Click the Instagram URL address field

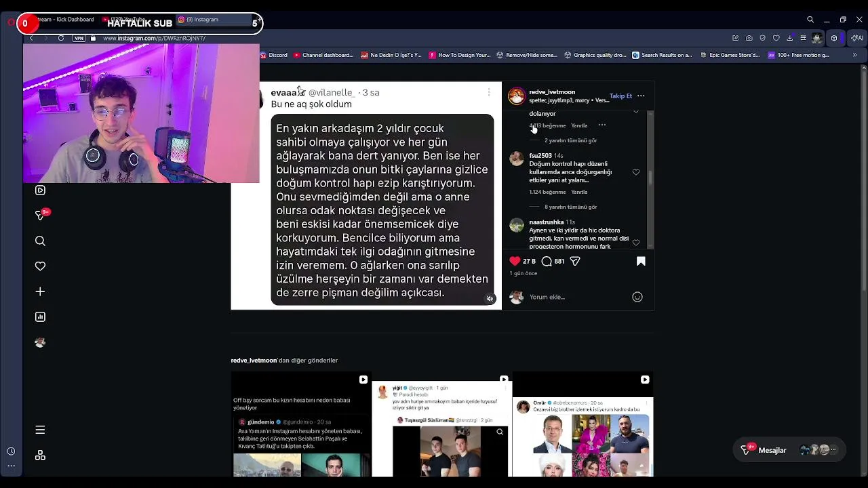(154, 39)
